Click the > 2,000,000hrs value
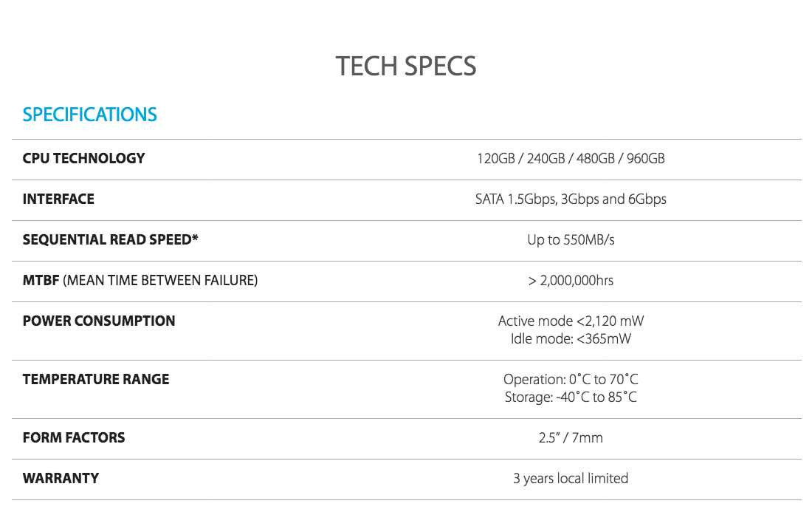The width and height of the screenshot is (812, 512). 571,280
